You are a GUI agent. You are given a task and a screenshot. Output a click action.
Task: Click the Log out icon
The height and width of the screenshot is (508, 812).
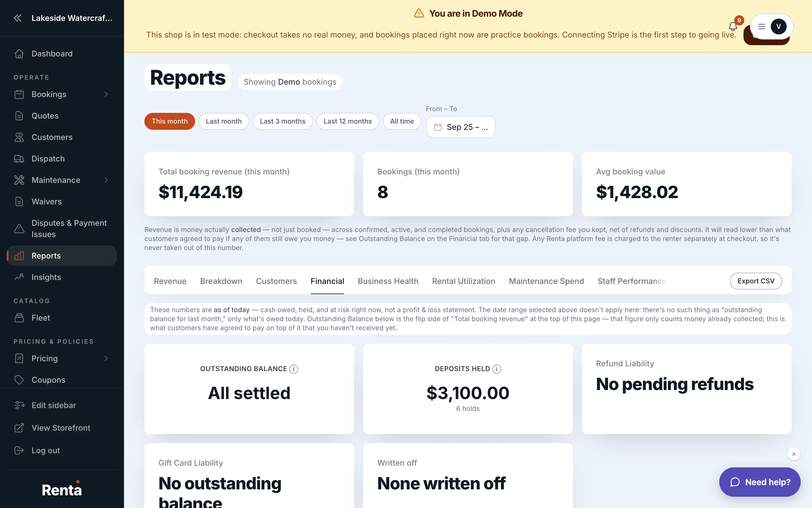(19, 450)
